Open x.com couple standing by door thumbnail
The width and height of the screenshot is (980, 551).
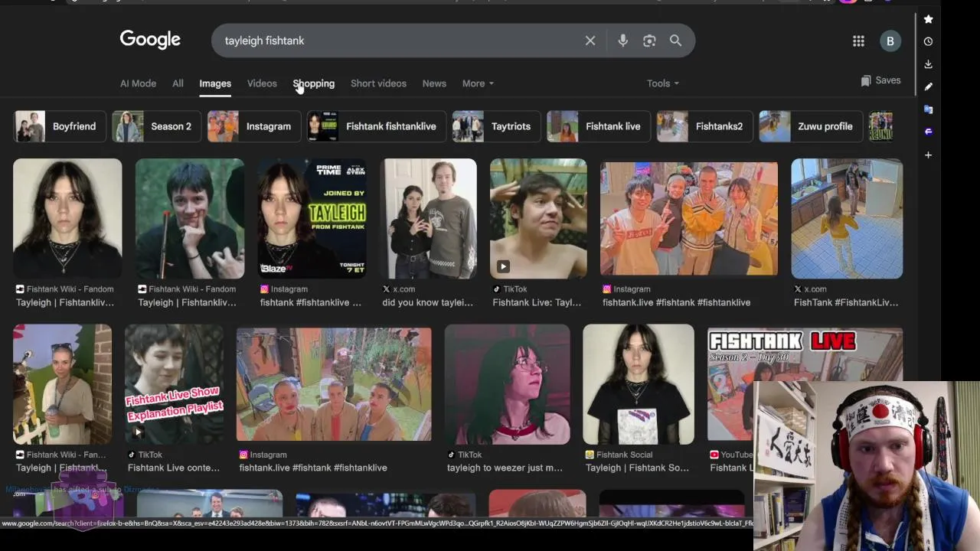click(429, 218)
